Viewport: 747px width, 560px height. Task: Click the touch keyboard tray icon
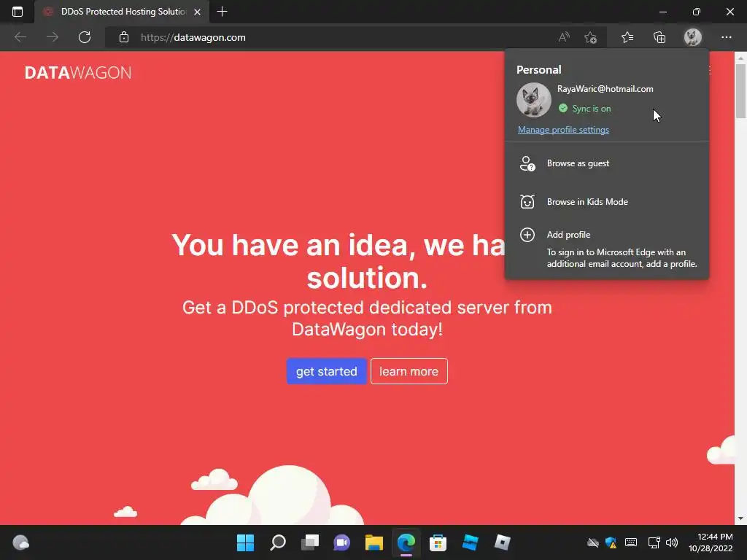pyautogui.click(x=631, y=542)
